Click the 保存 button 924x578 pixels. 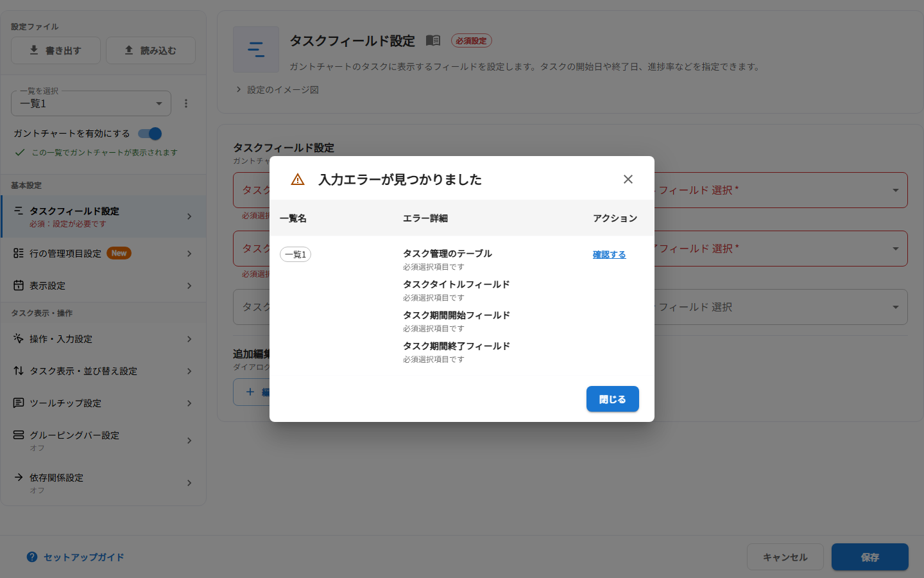(870, 557)
